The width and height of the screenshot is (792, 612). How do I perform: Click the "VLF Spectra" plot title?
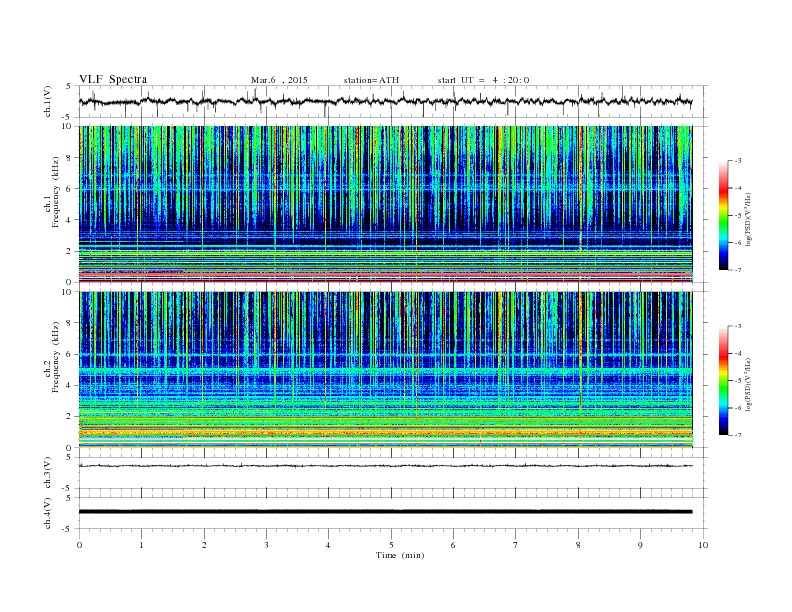coord(113,79)
